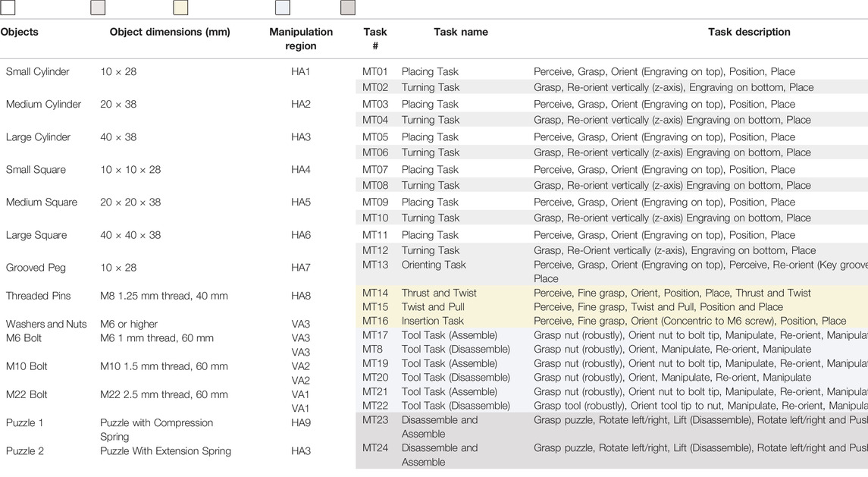This screenshot has width=868, height=477.
Task: Select the 'M10 Bolt' object cell
Action: pos(27,366)
